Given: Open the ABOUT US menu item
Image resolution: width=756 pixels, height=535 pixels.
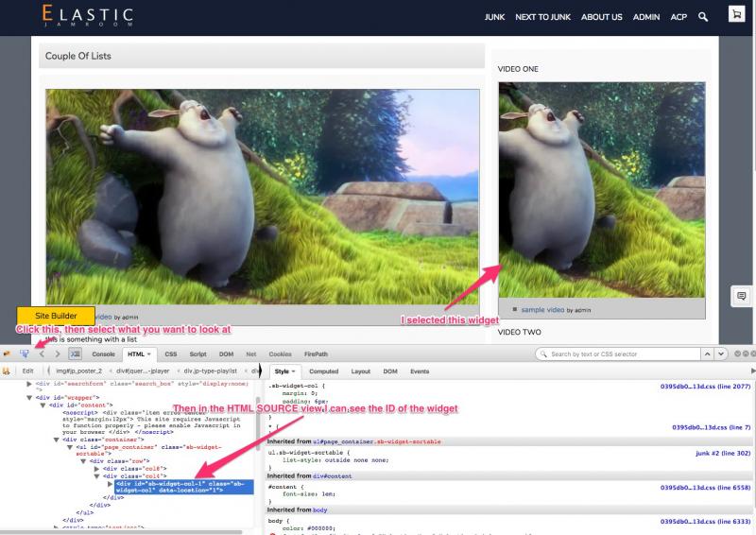Looking at the screenshot, I should 607,17.
